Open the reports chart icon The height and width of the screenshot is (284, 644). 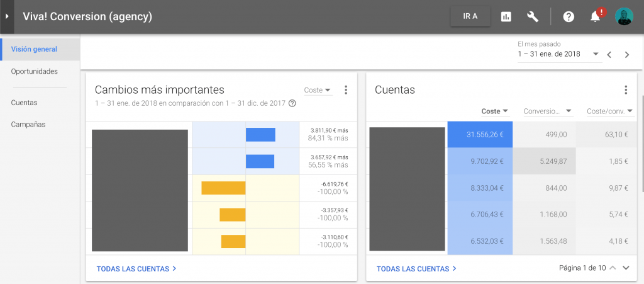pyautogui.click(x=506, y=17)
